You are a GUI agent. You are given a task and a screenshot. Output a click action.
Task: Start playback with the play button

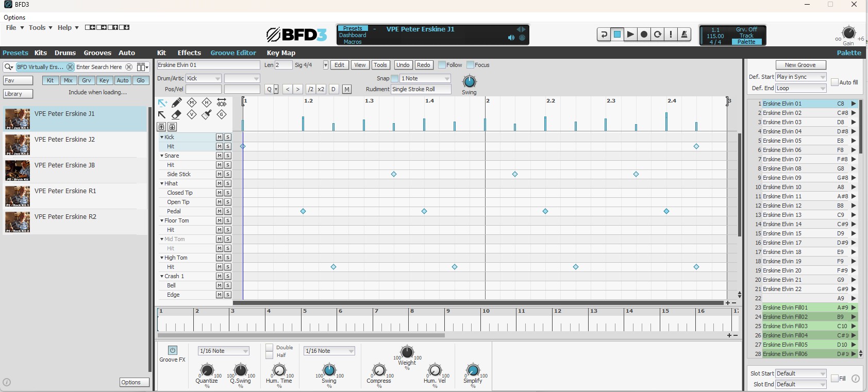(630, 35)
